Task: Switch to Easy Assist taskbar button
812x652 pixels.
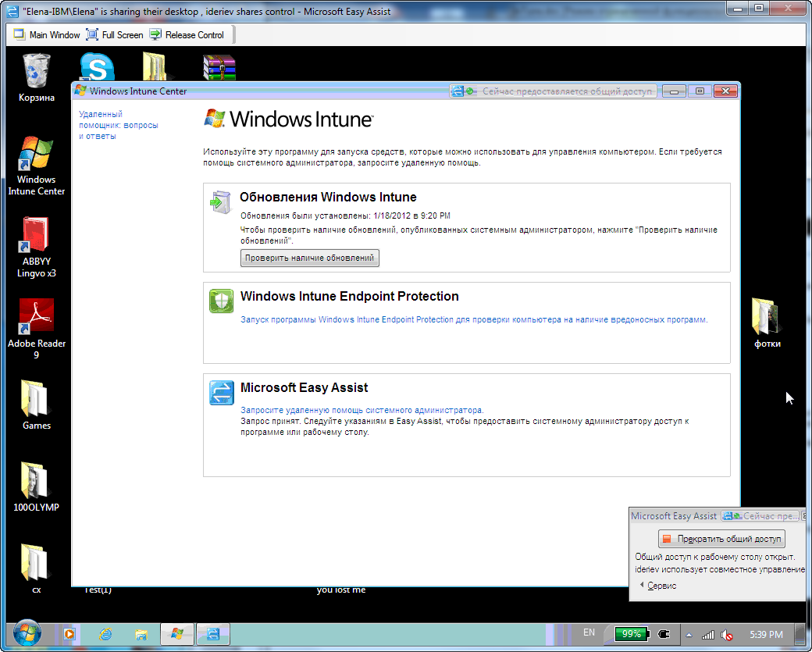Action: tap(213, 634)
